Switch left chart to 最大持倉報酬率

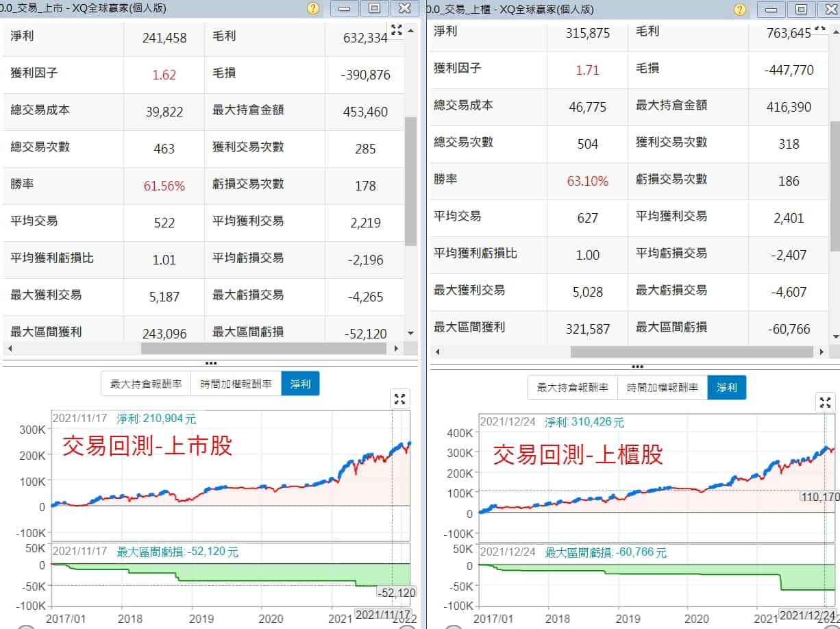(146, 384)
